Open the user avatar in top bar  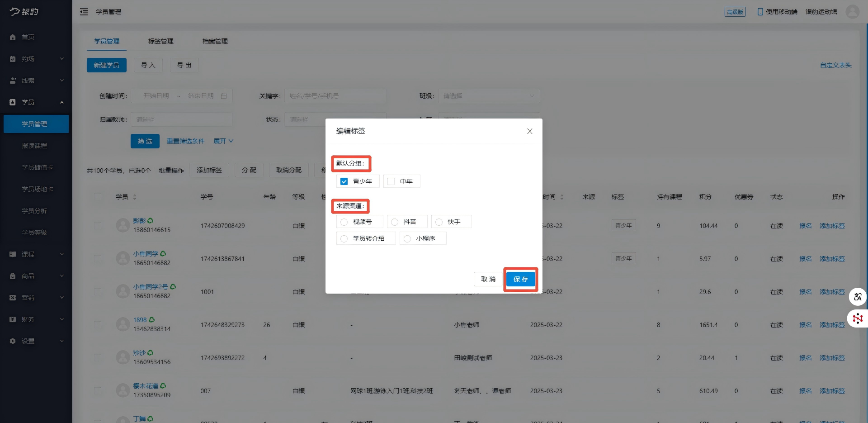pos(853,12)
